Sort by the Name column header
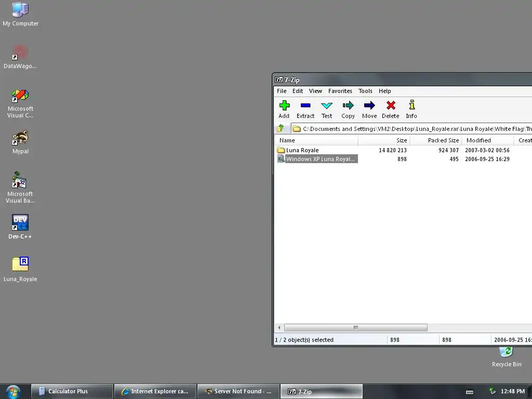The height and width of the screenshot is (399, 532). (x=316, y=140)
